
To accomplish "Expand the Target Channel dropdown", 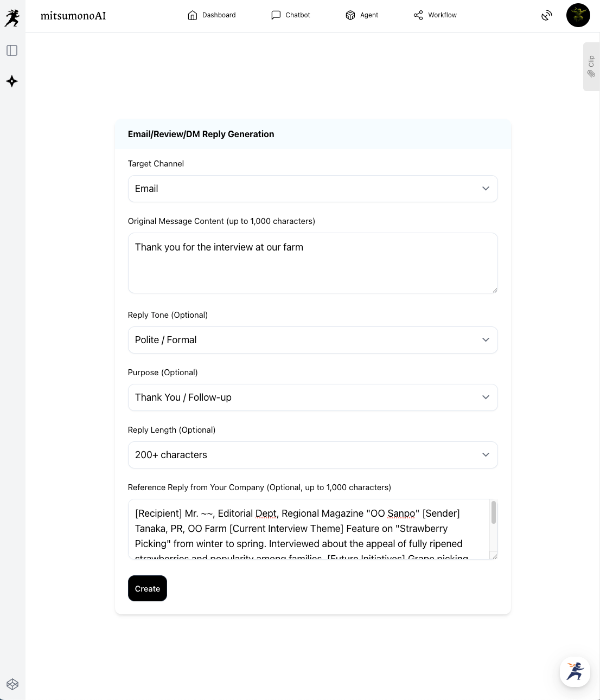I will [x=312, y=189].
